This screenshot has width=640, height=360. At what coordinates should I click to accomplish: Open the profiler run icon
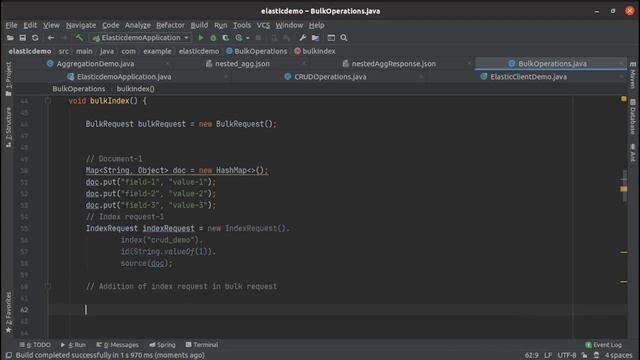click(239, 38)
